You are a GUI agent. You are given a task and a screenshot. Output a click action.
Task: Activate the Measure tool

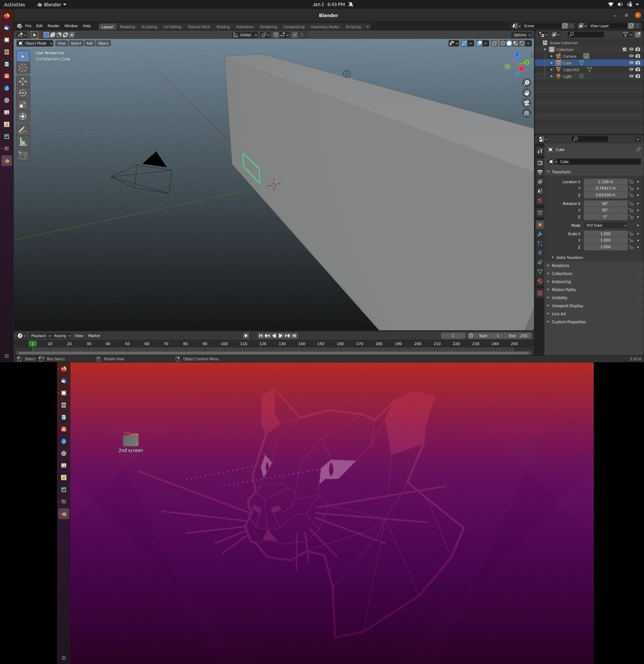coord(23,142)
